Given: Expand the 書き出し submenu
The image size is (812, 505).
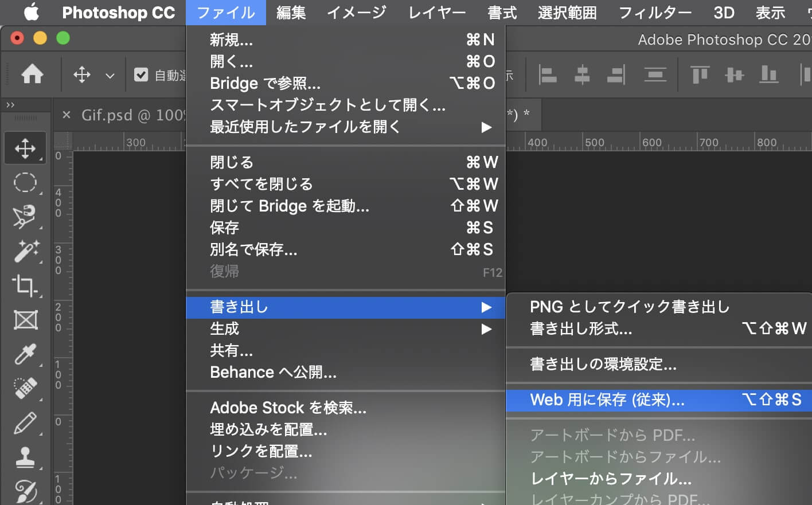Looking at the screenshot, I should tap(345, 307).
